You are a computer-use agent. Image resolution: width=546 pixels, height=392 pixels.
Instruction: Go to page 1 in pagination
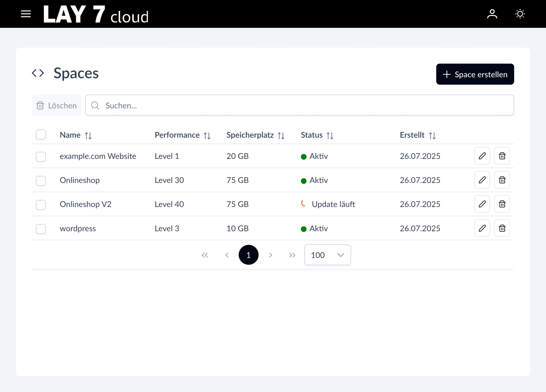click(x=248, y=255)
